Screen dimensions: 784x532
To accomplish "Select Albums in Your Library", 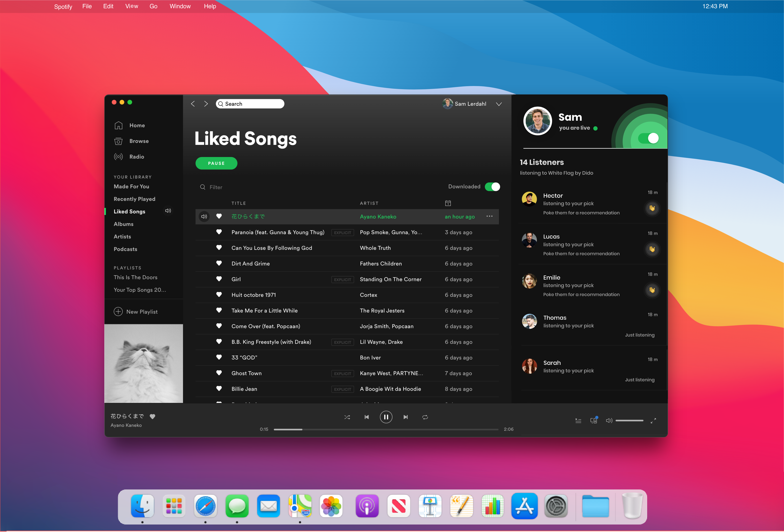I will 123,224.
